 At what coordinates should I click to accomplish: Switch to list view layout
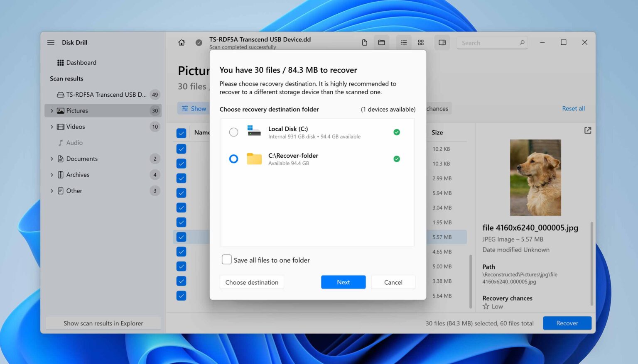(x=403, y=43)
